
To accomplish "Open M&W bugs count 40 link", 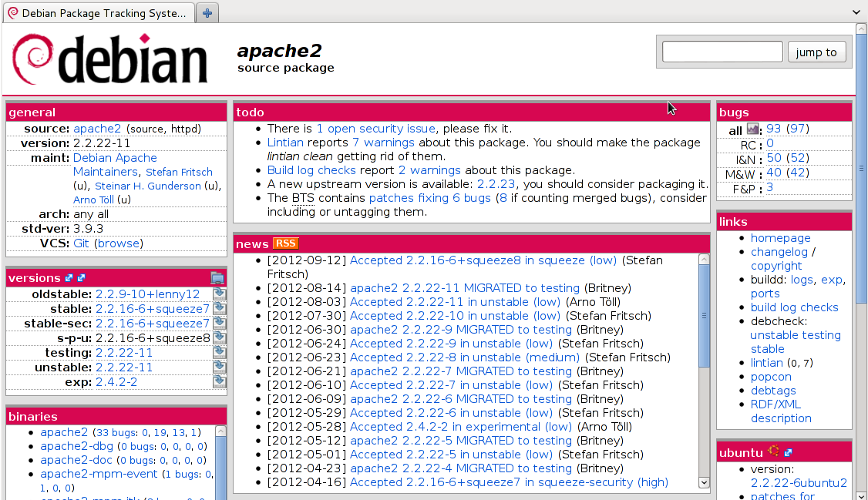I will click(x=774, y=173).
